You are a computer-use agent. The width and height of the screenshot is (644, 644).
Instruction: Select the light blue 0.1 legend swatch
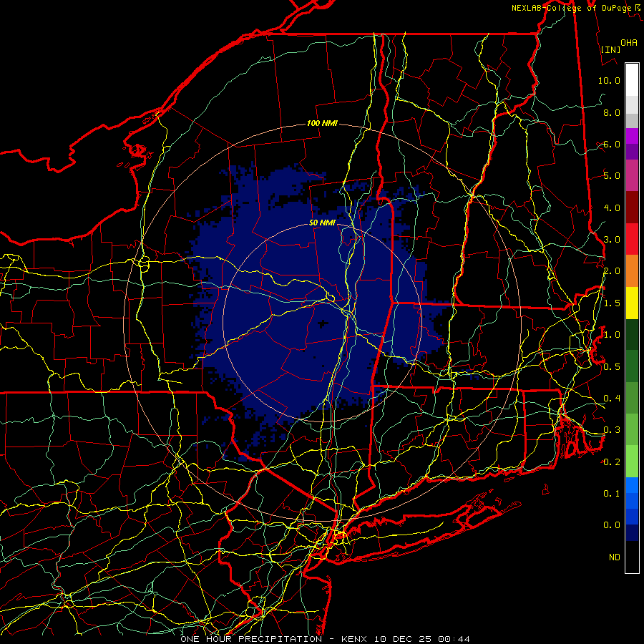tap(632, 485)
